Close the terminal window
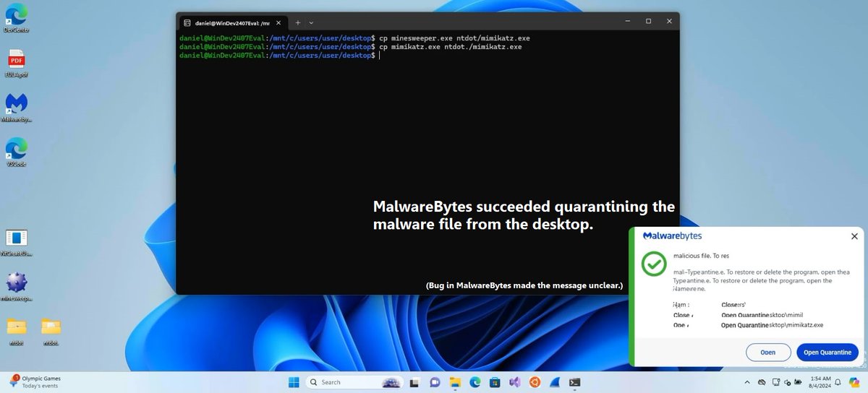Viewport: 868px width, 393px height. [668, 22]
